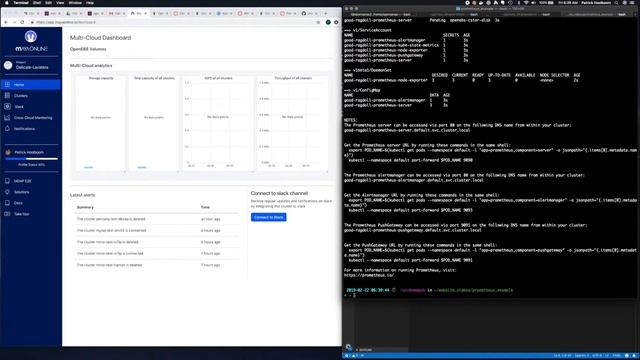Screen dimensions: 640x360
Task: Open the Patrick Hoolboom user profile
Action: [x=25, y=152]
